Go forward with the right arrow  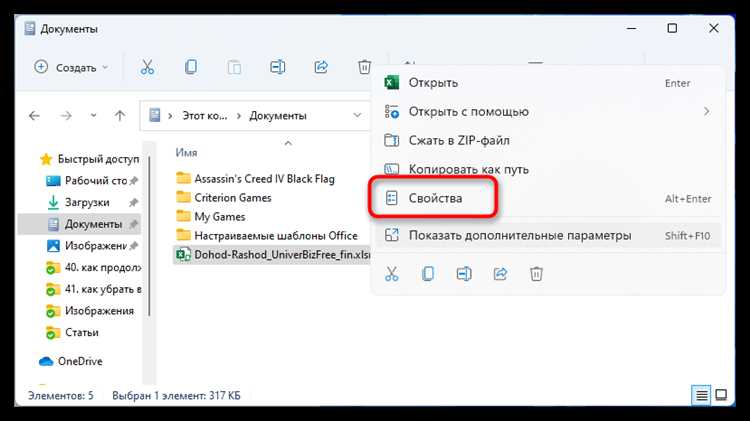(66, 116)
